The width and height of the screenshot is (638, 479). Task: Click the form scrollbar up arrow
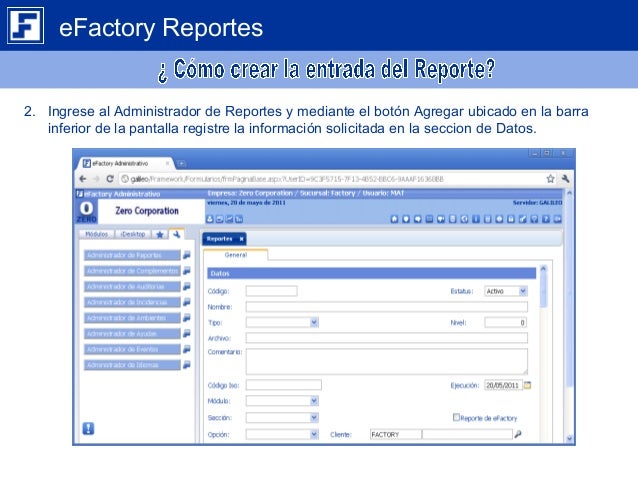pos(543,269)
